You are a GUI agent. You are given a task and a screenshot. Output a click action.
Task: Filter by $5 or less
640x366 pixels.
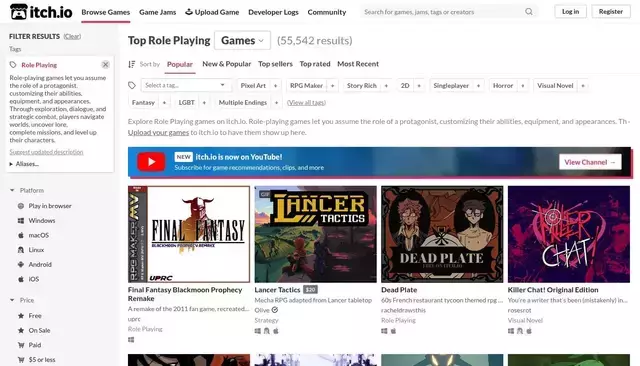click(42, 359)
